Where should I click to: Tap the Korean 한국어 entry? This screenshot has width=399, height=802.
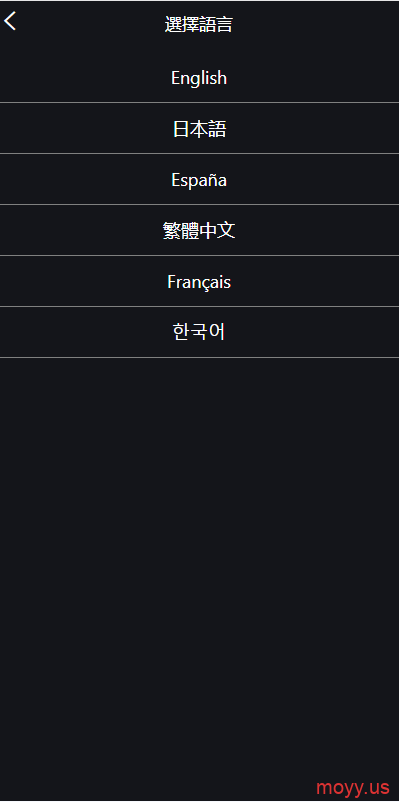200,332
